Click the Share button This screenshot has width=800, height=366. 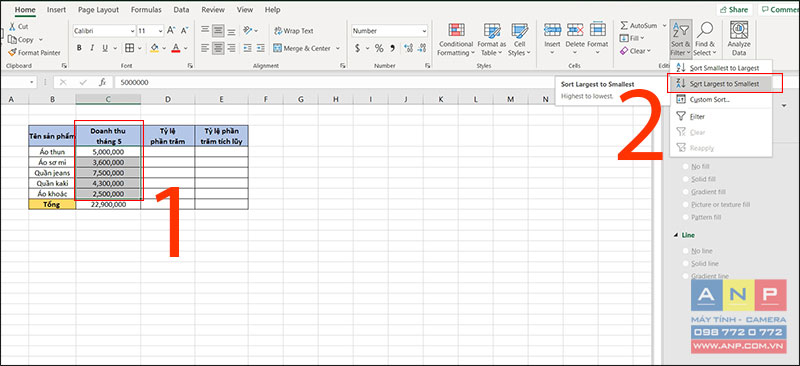(x=735, y=10)
